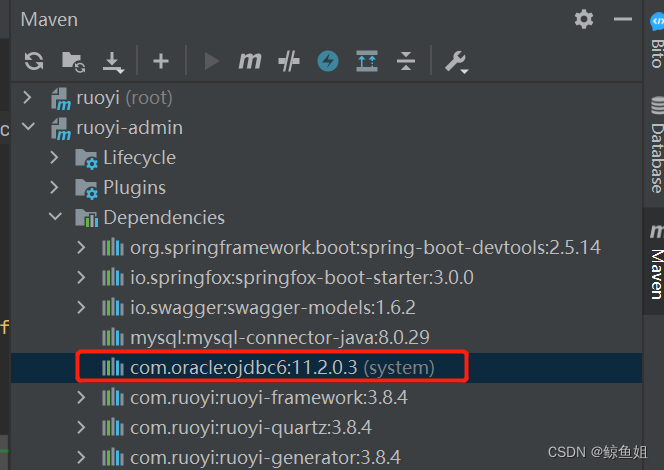Expand spring-boot-devtools dependency
The height and width of the screenshot is (470, 664).
(x=81, y=247)
